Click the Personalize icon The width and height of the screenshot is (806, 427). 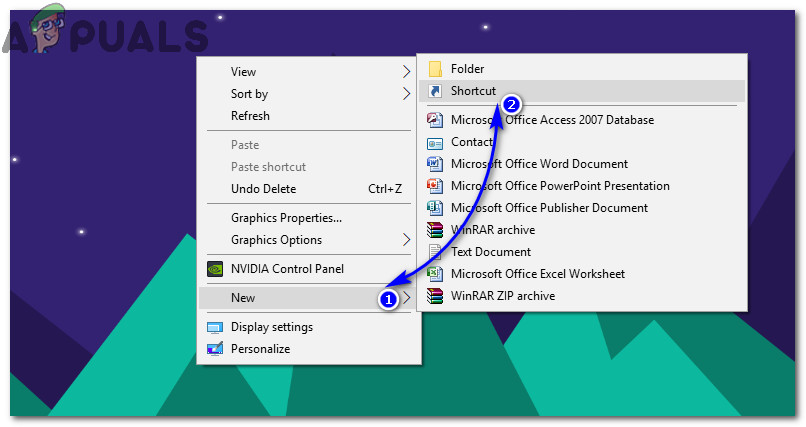pos(215,349)
